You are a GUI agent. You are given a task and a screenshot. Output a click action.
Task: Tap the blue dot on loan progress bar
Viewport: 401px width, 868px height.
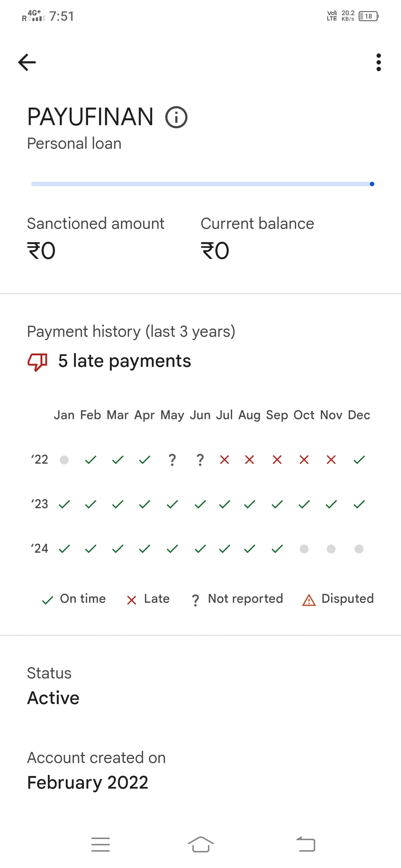372,184
